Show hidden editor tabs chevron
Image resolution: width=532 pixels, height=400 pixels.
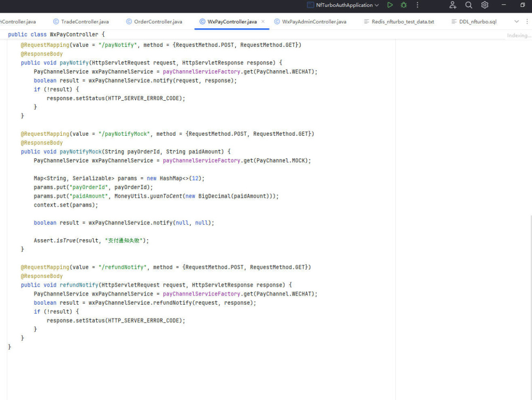coord(517,21)
